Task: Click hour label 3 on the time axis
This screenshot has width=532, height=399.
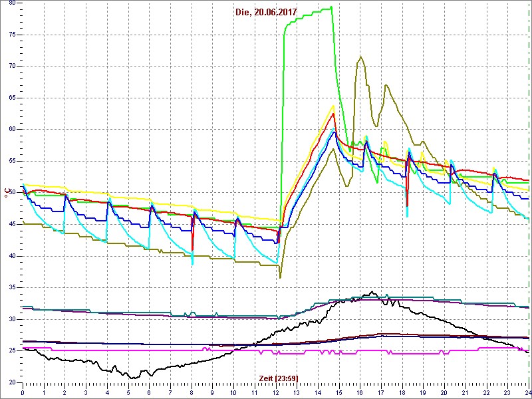Action: [86, 393]
